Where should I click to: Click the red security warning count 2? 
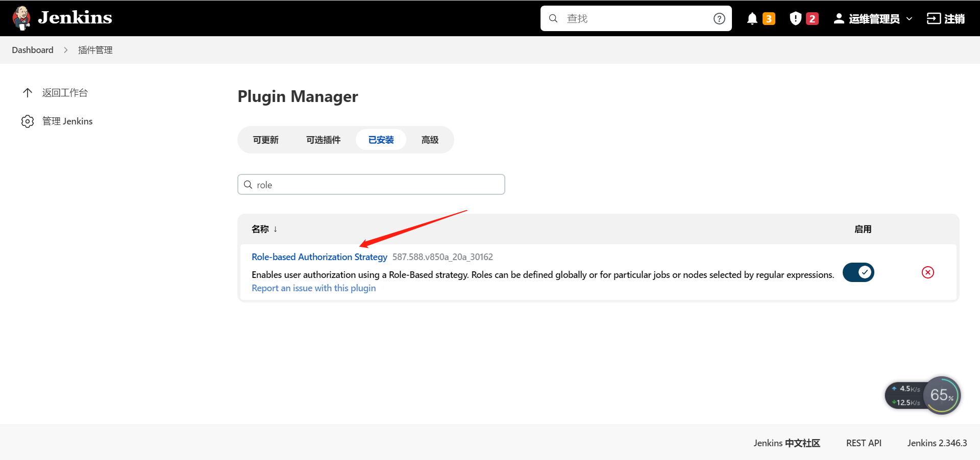pyautogui.click(x=812, y=19)
